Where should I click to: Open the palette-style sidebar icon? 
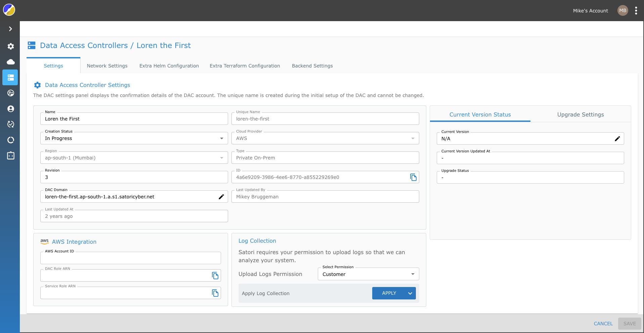[11, 93]
